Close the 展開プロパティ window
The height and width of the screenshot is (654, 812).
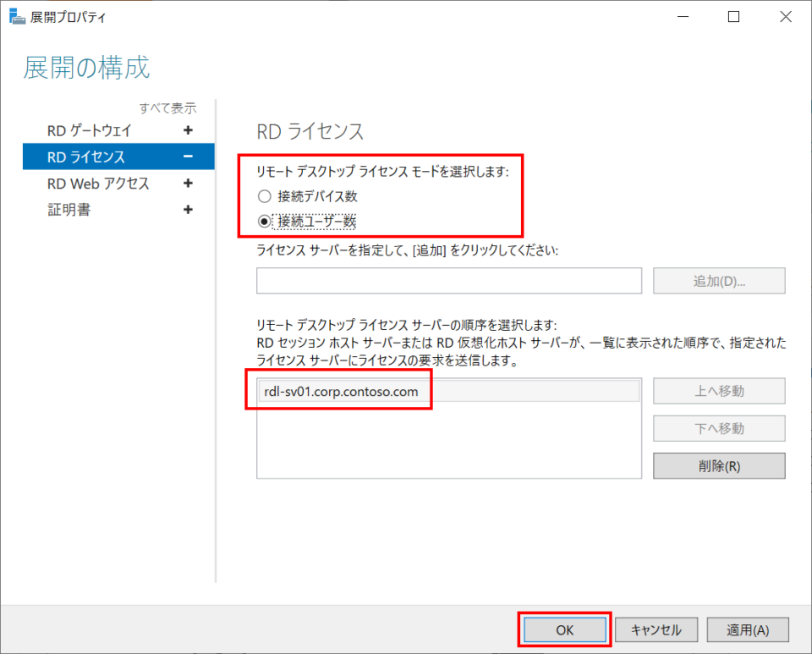tap(786, 17)
